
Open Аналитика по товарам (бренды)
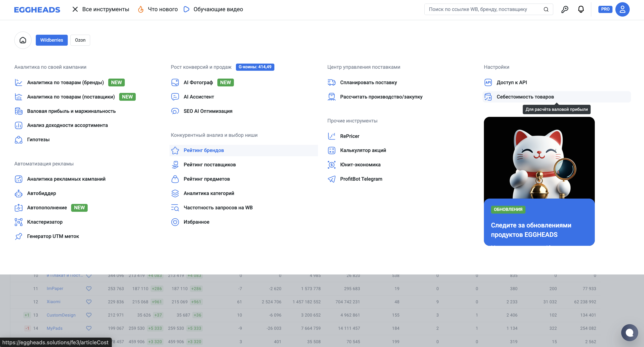click(65, 82)
